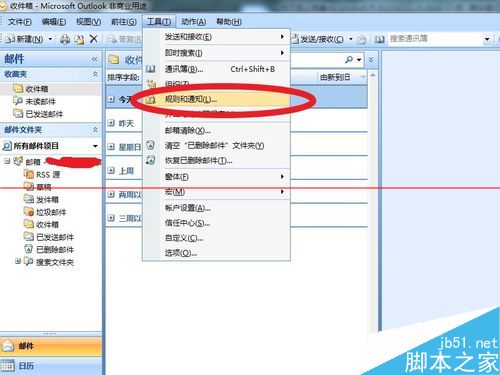Viewport: 500px width, 375px height.
Task: Click the Empty Deleted Items recycle icon
Action: pos(151,145)
